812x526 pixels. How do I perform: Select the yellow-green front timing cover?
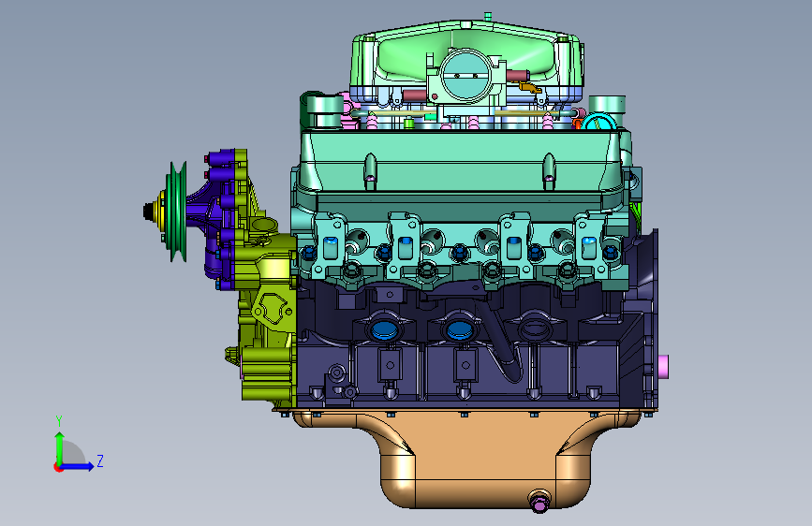(x=265, y=311)
